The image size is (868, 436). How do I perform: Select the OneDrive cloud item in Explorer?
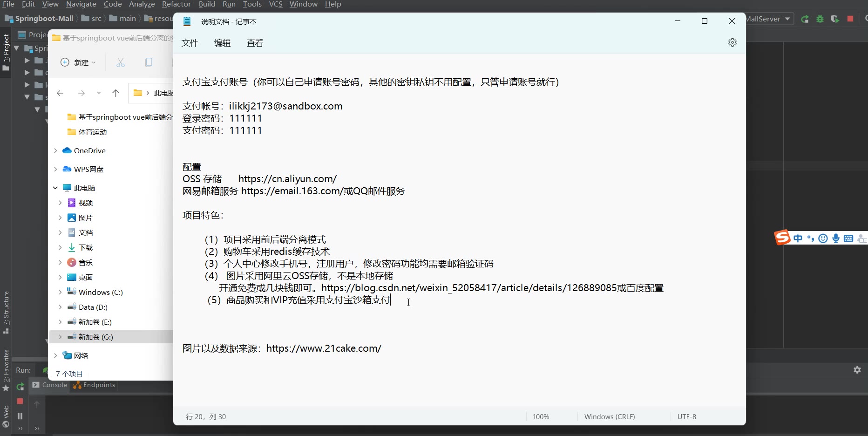point(89,150)
